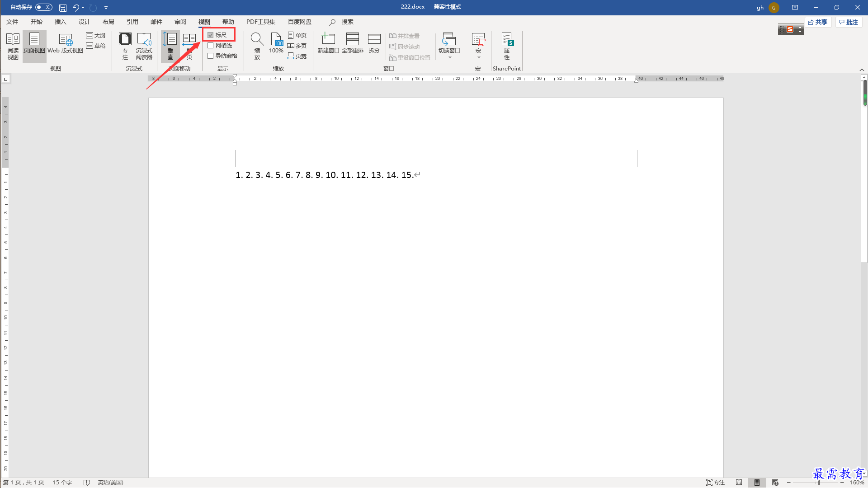Open spelling check status icon

tap(87, 483)
